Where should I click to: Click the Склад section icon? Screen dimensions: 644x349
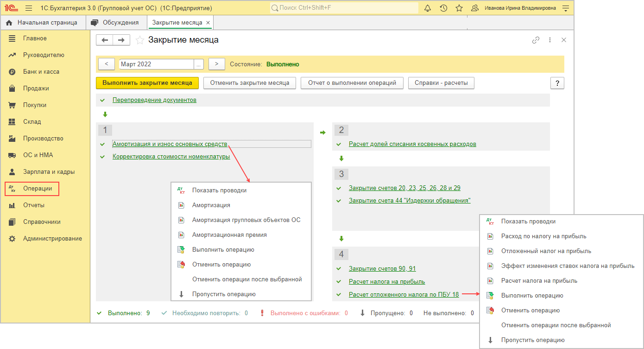13,121
